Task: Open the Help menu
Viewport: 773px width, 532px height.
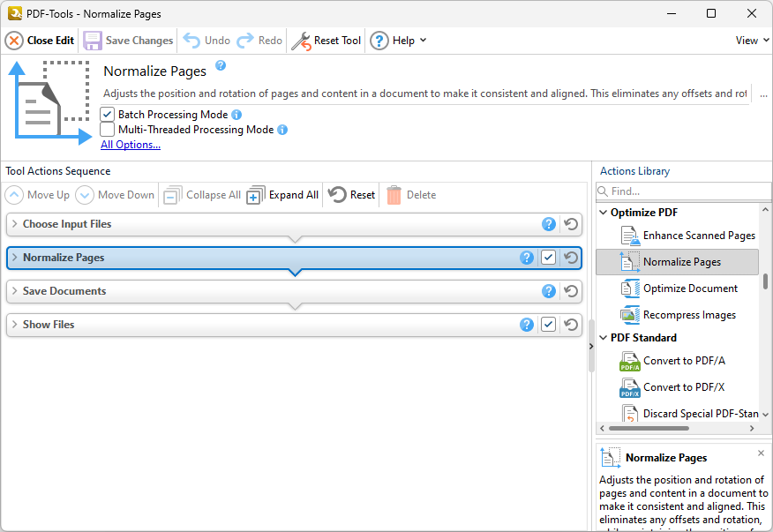Action: point(398,41)
